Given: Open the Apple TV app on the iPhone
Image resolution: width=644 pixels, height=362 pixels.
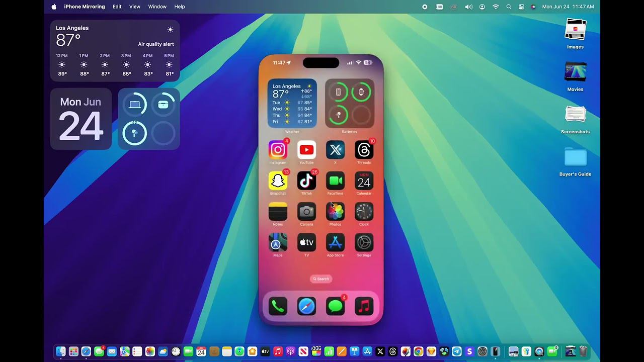Looking at the screenshot, I should (x=306, y=242).
